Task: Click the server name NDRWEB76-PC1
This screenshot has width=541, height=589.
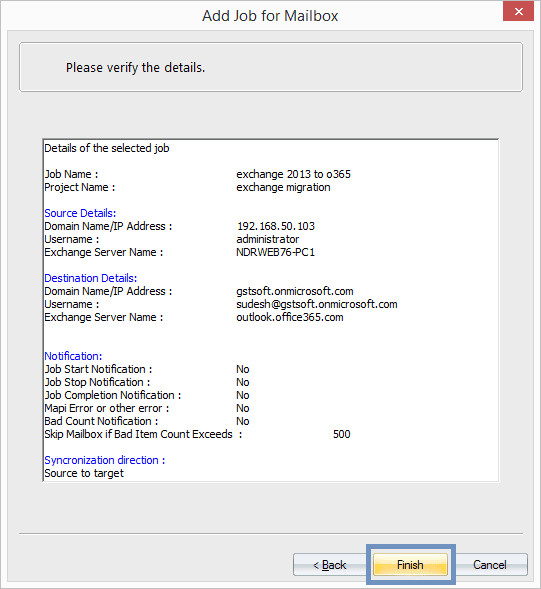Action: (275, 252)
